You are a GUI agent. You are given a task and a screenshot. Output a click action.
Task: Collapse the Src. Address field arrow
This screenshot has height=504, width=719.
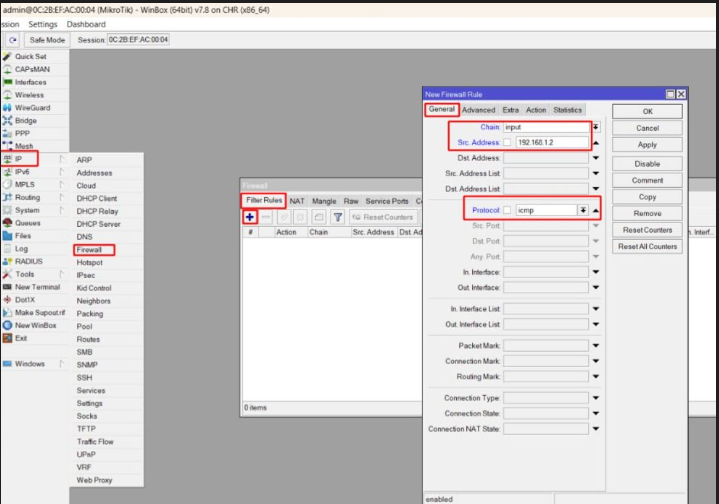tap(596, 143)
